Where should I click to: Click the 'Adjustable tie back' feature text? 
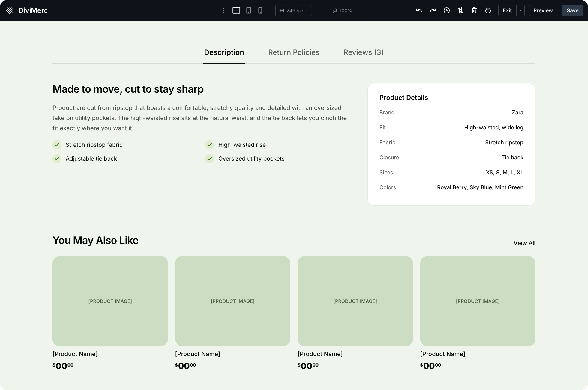point(91,159)
